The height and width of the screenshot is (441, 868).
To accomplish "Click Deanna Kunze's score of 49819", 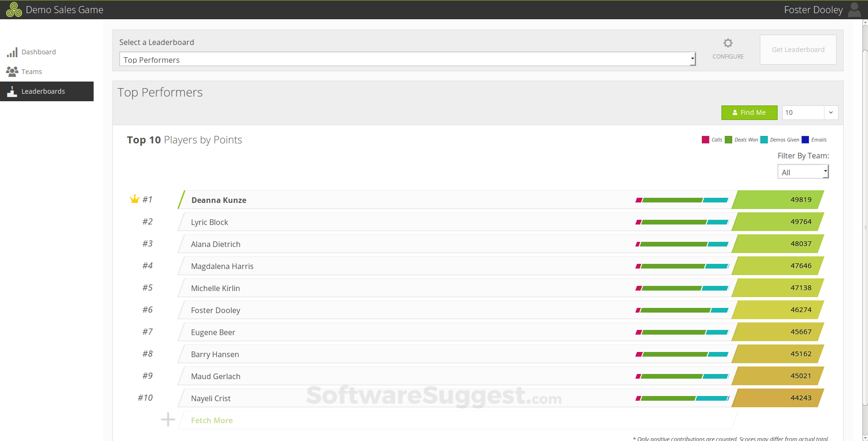I will 801,200.
